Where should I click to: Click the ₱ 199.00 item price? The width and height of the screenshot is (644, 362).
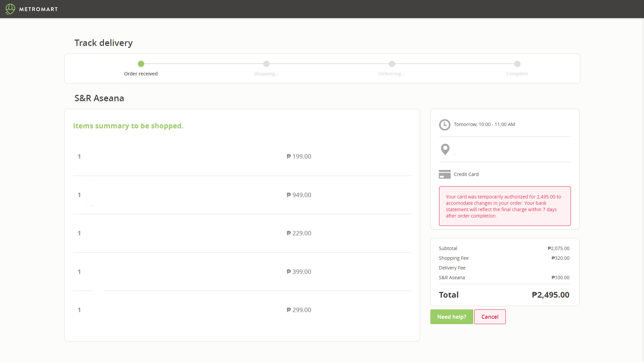(x=299, y=157)
